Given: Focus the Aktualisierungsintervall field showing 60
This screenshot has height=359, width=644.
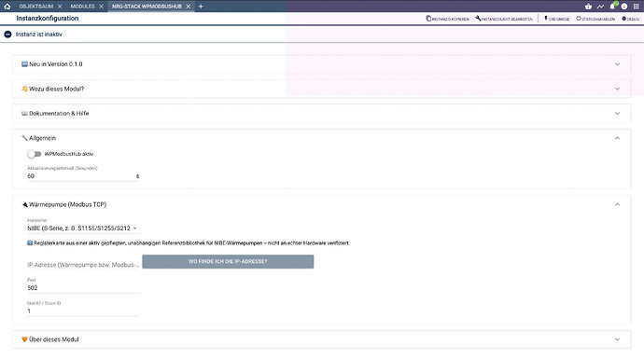Looking at the screenshot, I should [82, 176].
